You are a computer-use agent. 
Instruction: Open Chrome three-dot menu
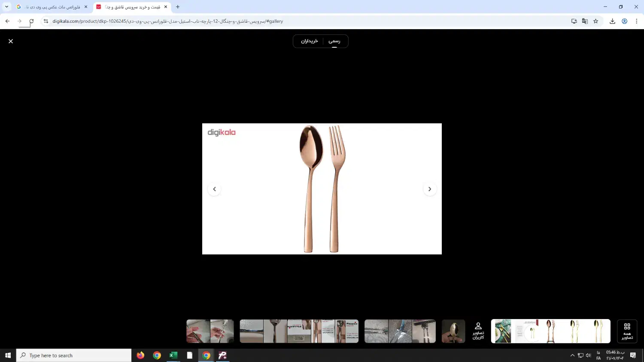point(636,21)
